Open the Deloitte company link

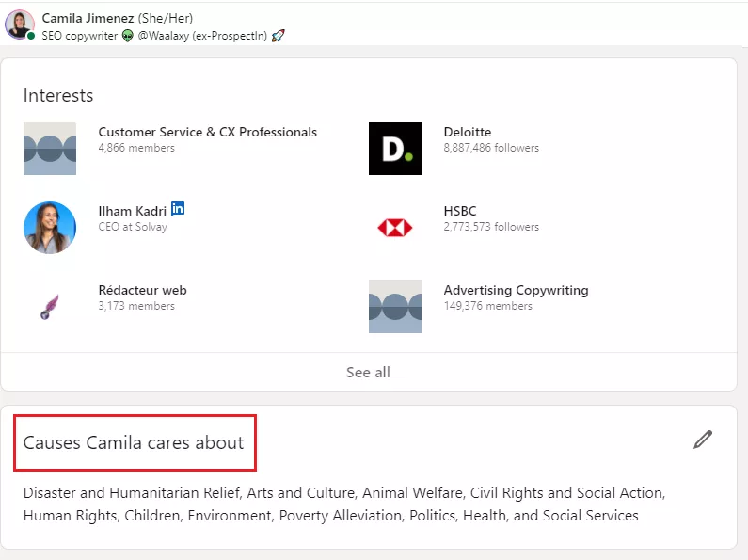pyautogui.click(x=468, y=133)
